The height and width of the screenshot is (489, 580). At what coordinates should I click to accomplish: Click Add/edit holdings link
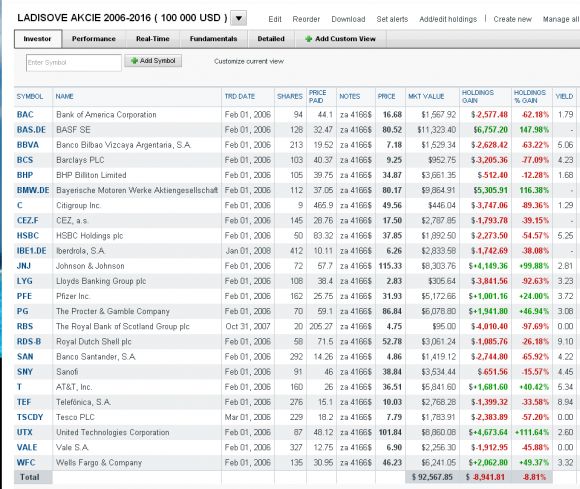pos(448,19)
